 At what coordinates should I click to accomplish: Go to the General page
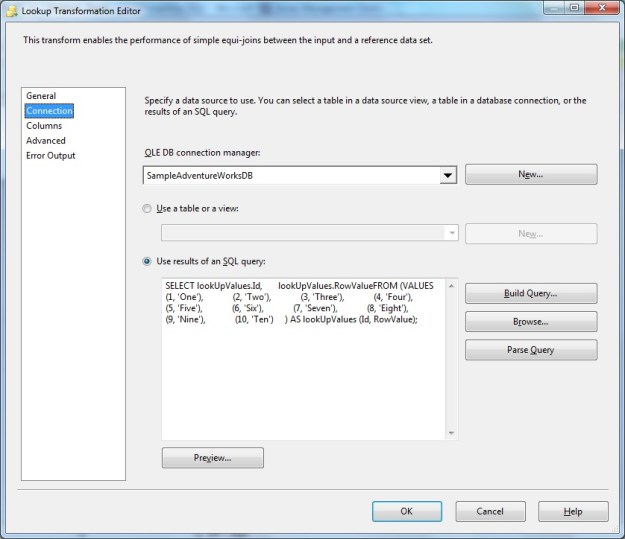click(41, 96)
